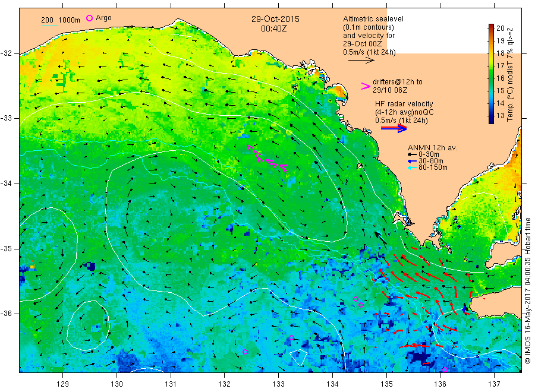
Task: Click the "Argo" legend label
Action: click(x=103, y=18)
